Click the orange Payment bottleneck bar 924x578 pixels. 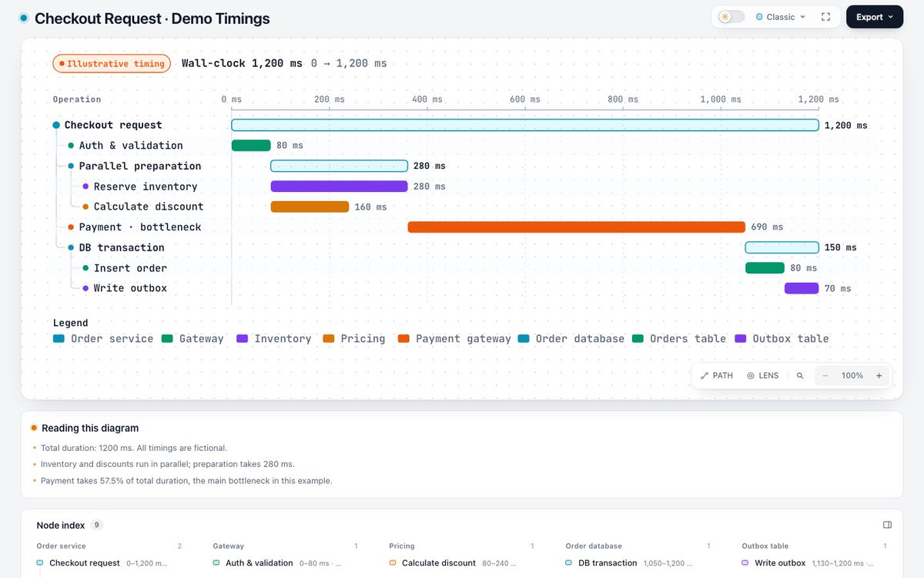[x=577, y=227]
